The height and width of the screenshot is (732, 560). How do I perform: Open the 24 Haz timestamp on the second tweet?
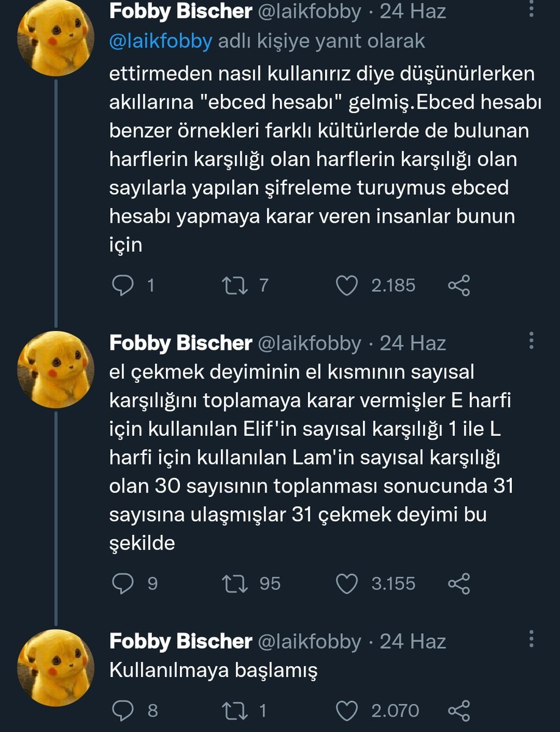[x=412, y=343]
